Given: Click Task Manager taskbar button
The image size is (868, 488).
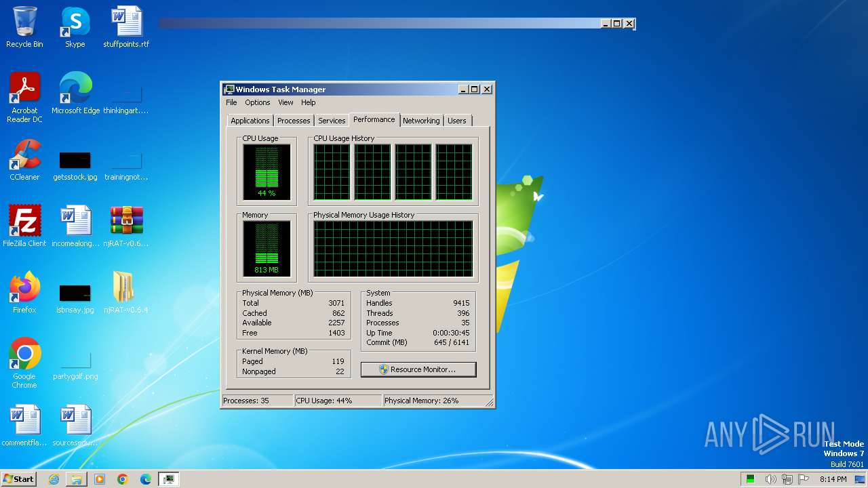Looking at the screenshot, I should click(x=169, y=479).
